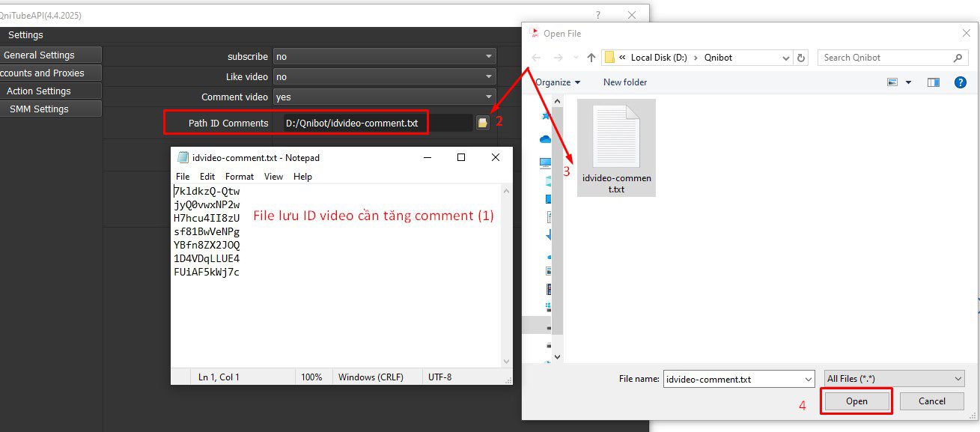Viewport: 980px width, 432px height.
Task: Click the folder icon in the address bar
Action: (609, 58)
